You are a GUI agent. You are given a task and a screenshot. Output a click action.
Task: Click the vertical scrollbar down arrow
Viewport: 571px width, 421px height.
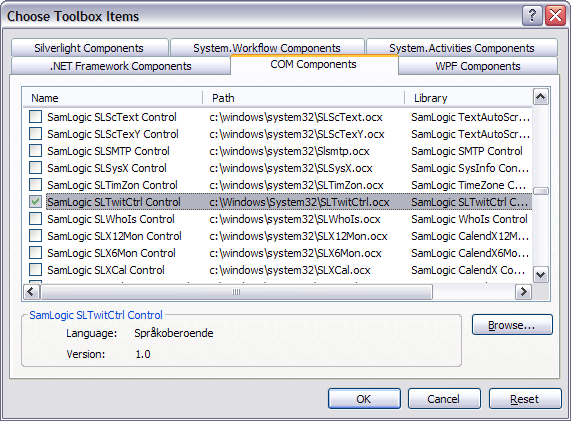(x=540, y=275)
